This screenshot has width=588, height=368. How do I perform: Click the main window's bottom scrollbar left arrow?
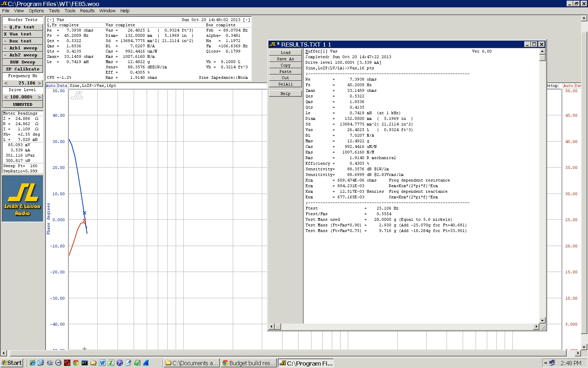pos(4,353)
